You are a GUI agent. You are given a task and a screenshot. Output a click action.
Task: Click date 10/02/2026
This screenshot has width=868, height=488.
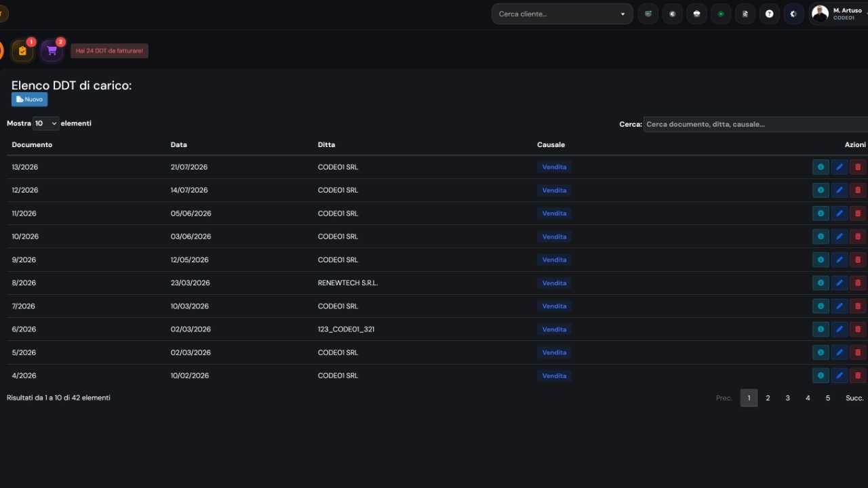(x=190, y=375)
